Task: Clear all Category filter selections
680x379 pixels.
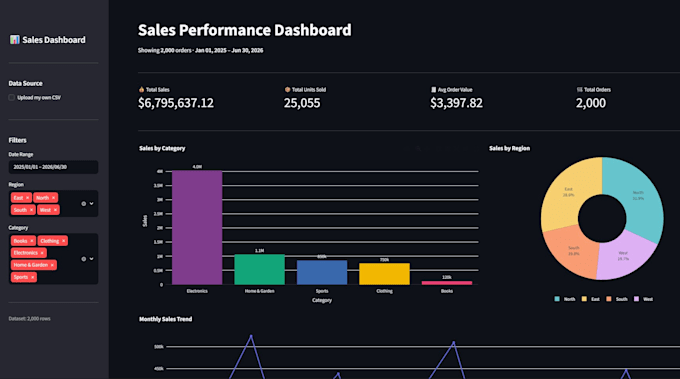Action: [x=84, y=259]
